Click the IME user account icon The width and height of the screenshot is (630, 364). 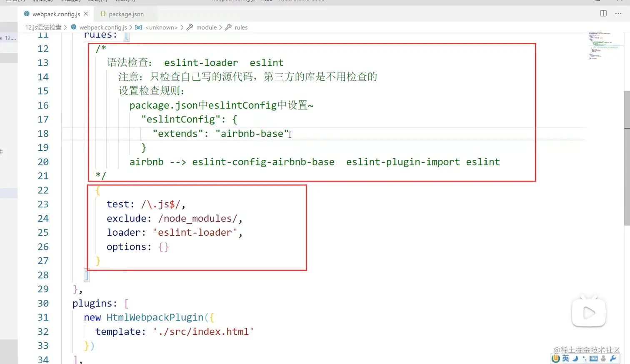tap(603, 359)
